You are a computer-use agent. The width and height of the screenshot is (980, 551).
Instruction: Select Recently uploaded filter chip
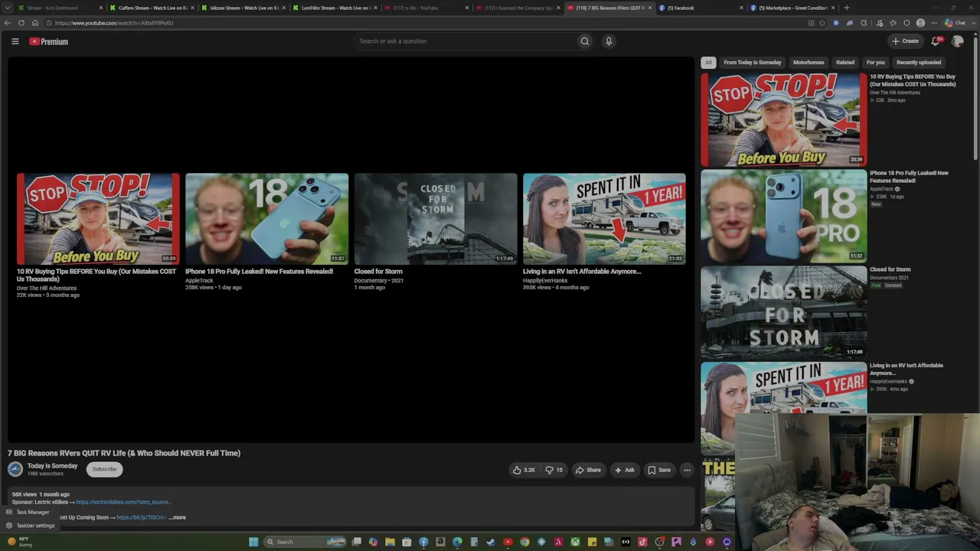[x=919, y=62]
